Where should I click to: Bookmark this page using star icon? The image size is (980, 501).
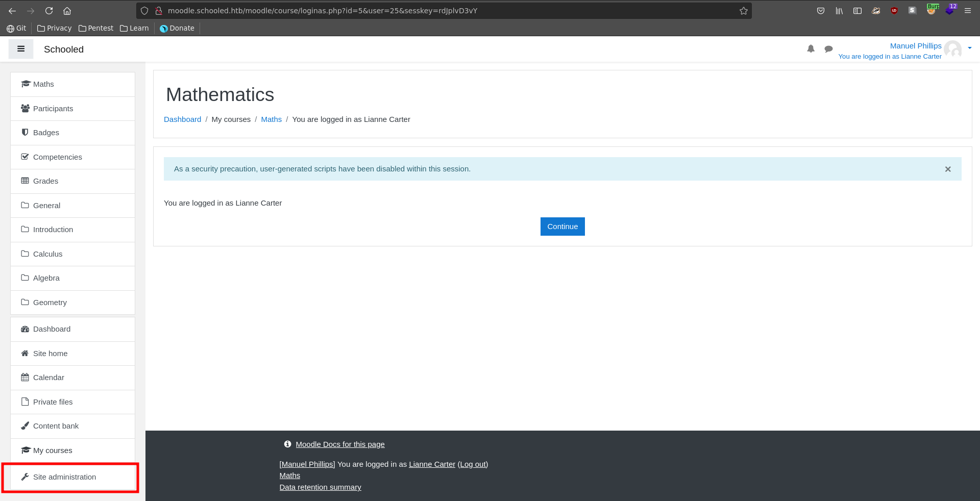click(744, 11)
